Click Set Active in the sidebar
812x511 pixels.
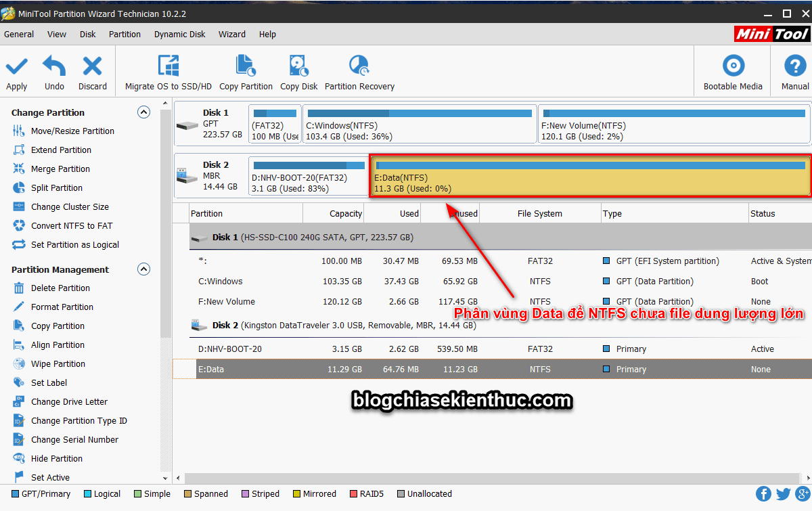coord(50,477)
